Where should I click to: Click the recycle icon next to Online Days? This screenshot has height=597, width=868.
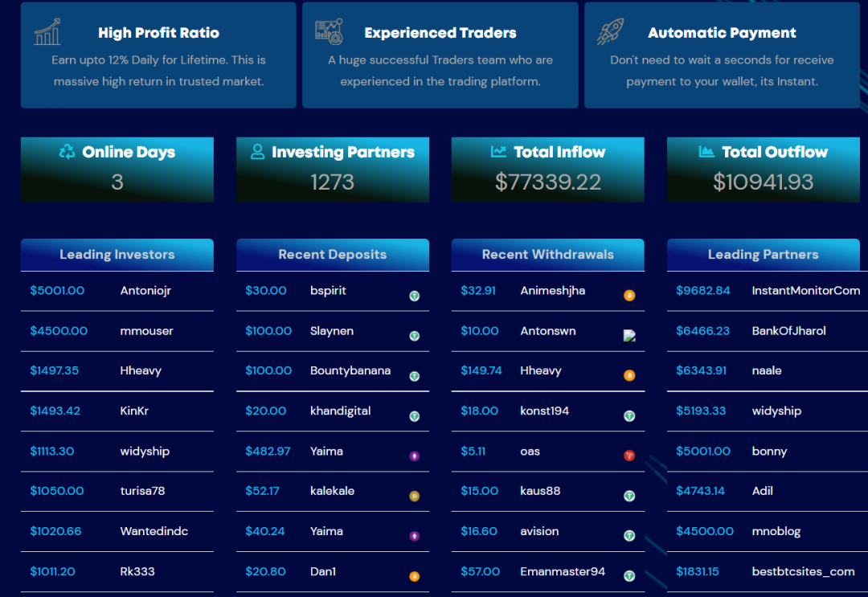coord(68,152)
